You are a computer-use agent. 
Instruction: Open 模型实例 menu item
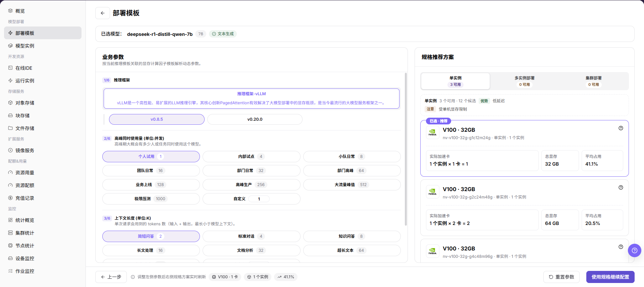point(43,46)
